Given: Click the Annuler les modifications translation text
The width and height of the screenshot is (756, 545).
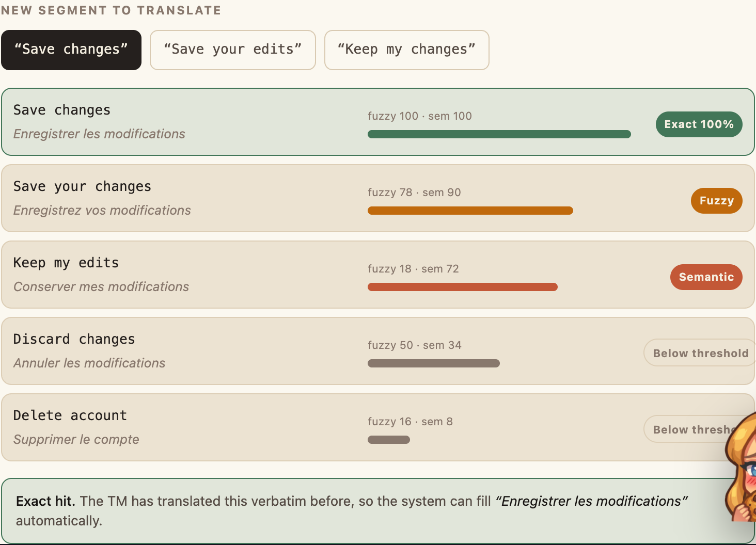Looking at the screenshot, I should 89,363.
